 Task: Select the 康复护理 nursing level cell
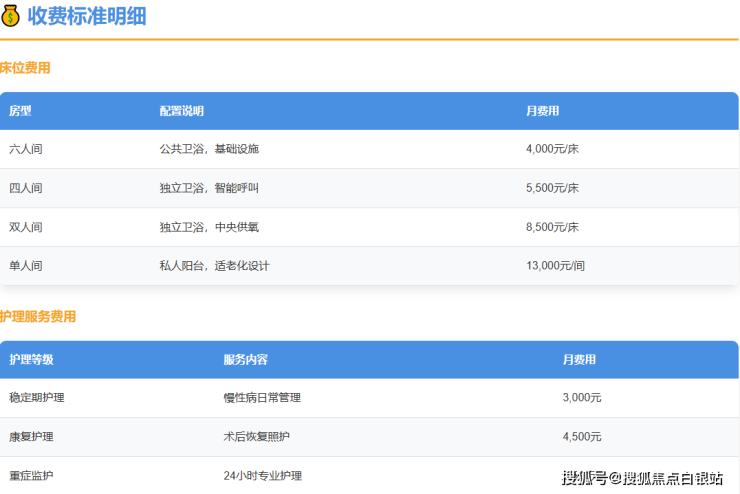31,437
